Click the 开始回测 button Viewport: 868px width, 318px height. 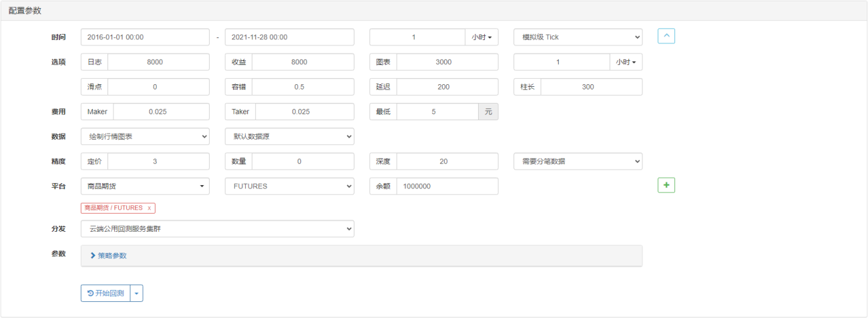point(105,293)
